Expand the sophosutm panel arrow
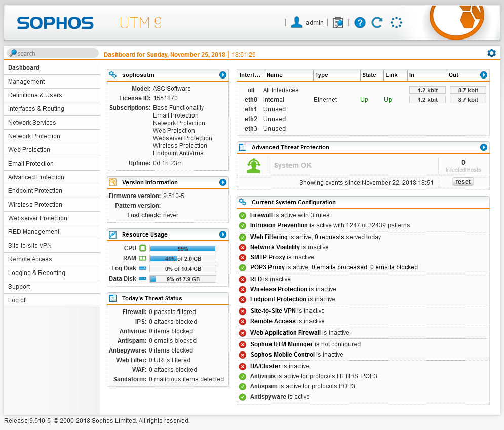Image resolution: width=504 pixels, height=430 pixels. point(223,75)
